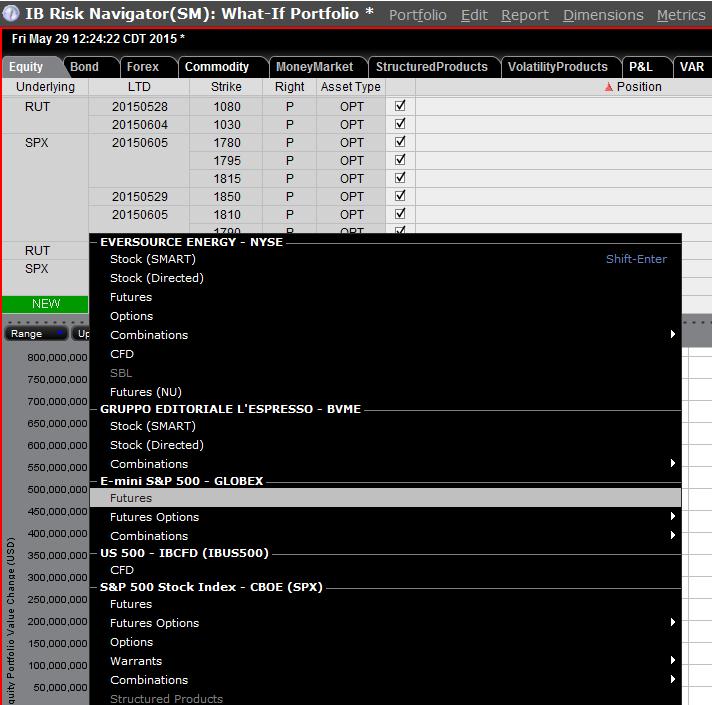Open the Metrics menu

coord(681,15)
